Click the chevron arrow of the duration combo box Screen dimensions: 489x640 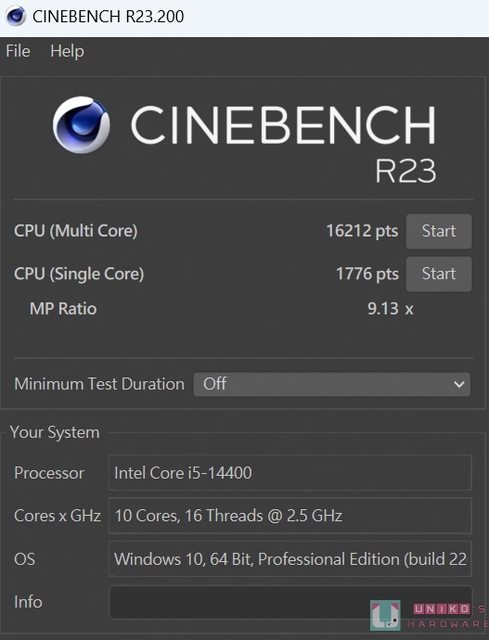click(459, 384)
